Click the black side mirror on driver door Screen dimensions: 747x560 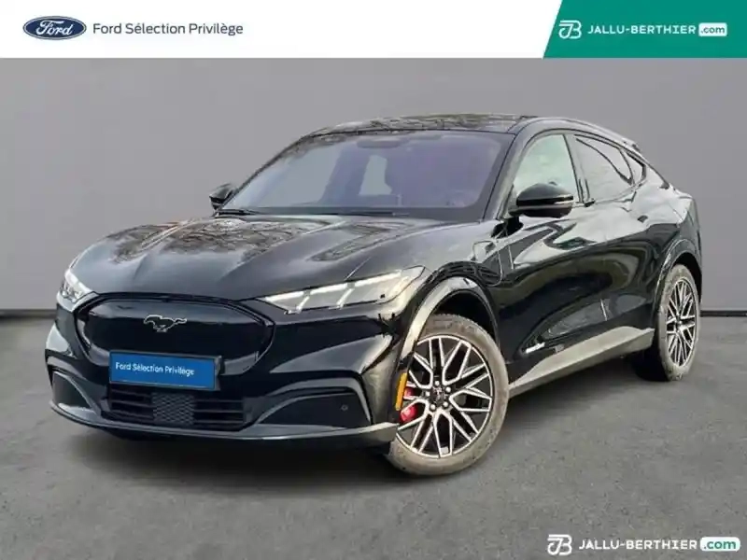[542, 200]
